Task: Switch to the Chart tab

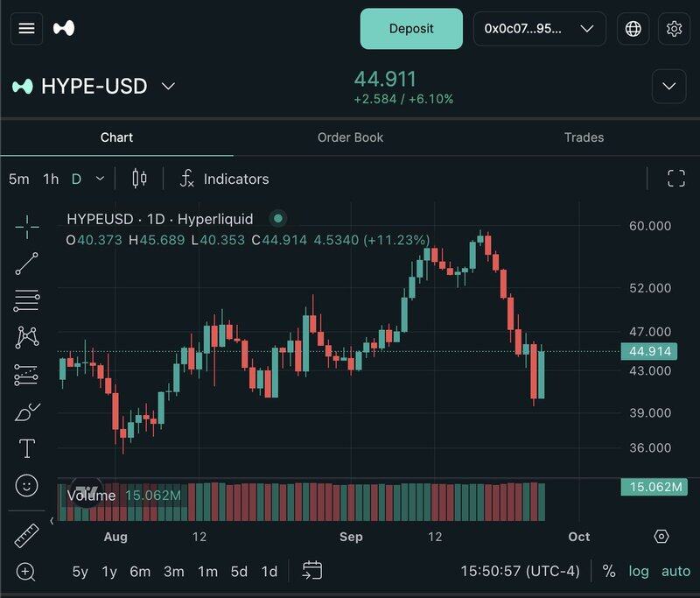Action: tap(116, 137)
